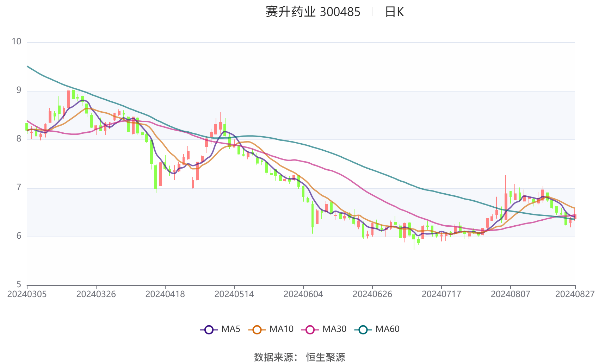The height and width of the screenshot is (364, 599).
Task: Click the y-axis value 10
Action: pyautogui.click(x=17, y=42)
